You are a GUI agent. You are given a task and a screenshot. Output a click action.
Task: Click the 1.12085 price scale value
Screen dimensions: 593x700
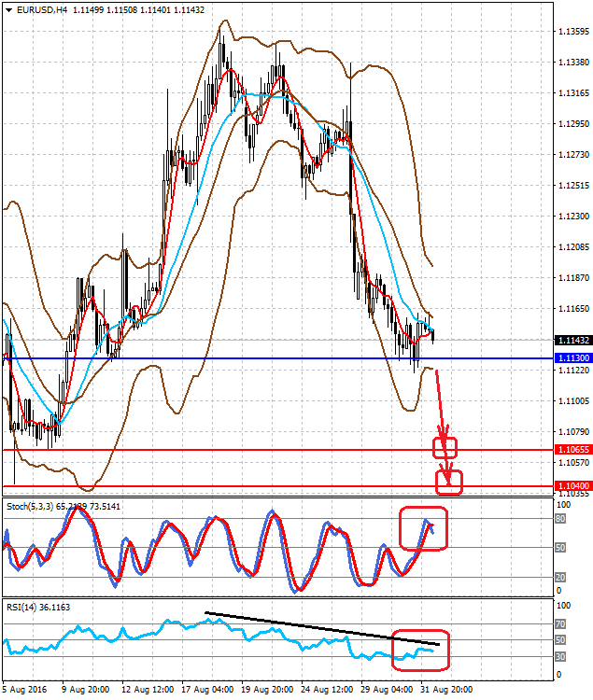pos(573,247)
